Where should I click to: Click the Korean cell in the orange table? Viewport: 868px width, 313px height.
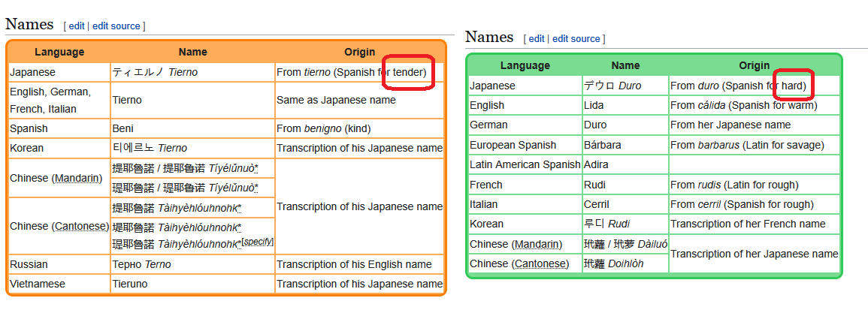click(59, 148)
